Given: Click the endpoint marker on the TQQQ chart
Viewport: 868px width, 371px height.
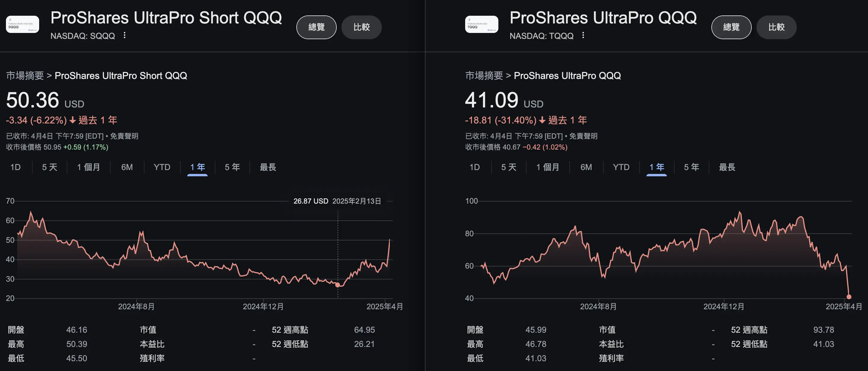Looking at the screenshot, I should pos(849,297).
